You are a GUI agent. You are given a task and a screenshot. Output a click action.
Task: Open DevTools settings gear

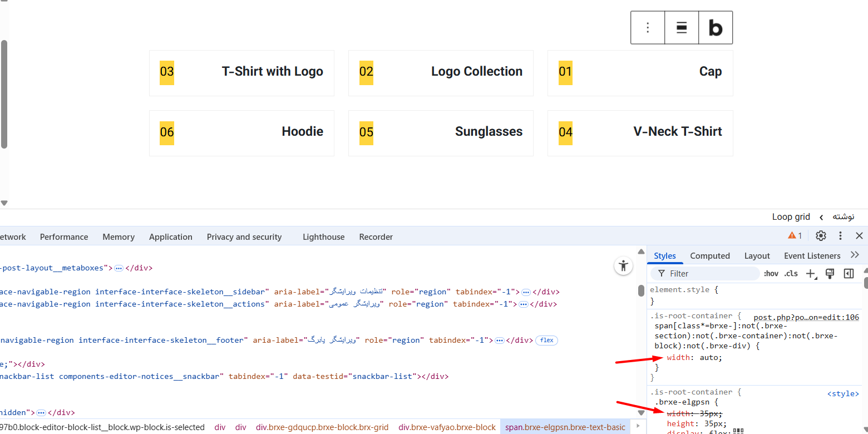click(821, 236)
